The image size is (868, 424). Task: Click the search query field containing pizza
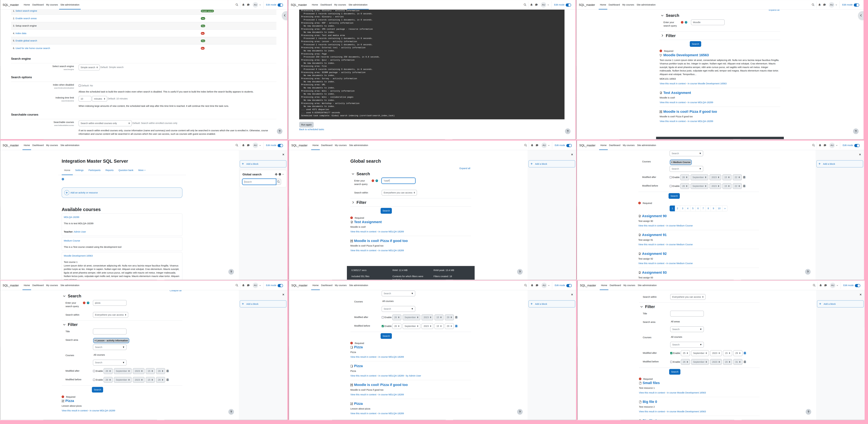pos(110,303)
